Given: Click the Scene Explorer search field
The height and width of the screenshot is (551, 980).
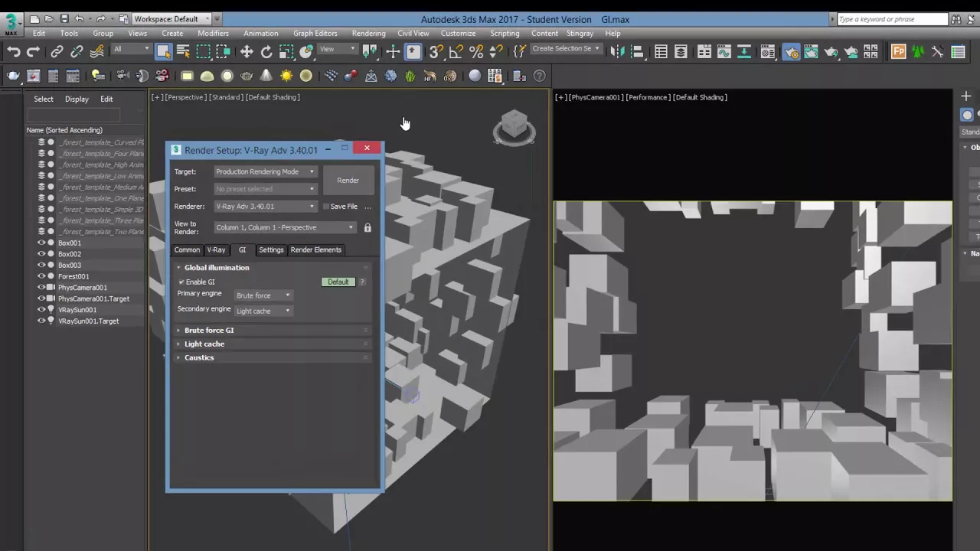Looking at the screenshot, I should (x=73, y=115).
